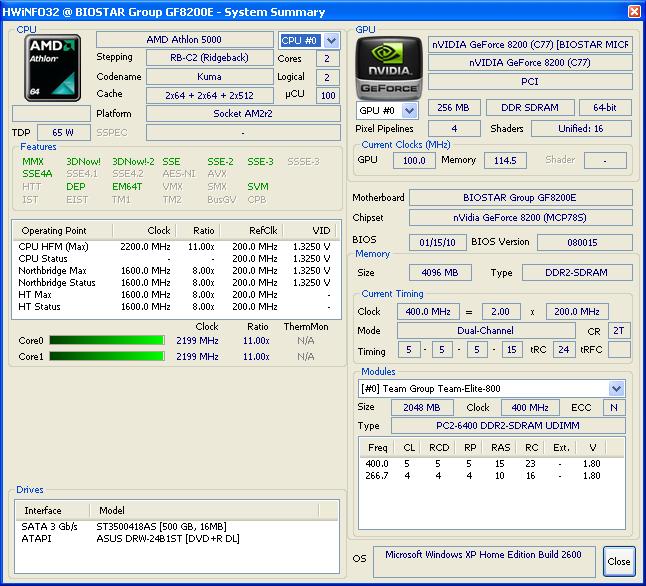Click the Core1 usage bar
This screenshot has width=646, height=586.
[107, 356]
